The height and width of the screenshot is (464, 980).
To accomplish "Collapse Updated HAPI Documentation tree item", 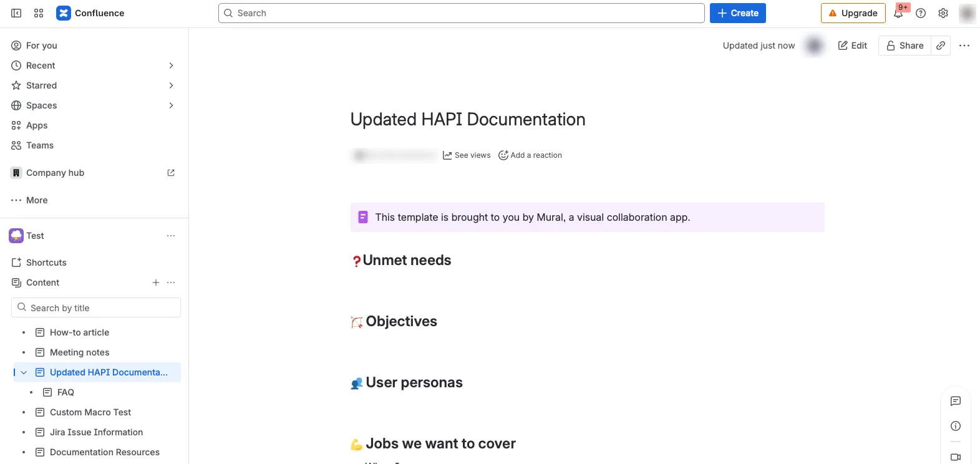I will [x=24, y=372].
